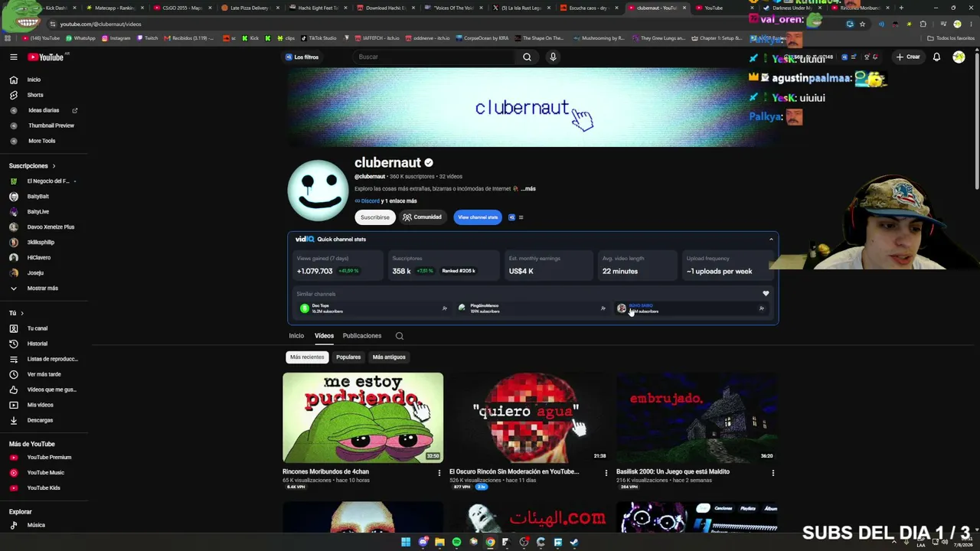Open action menu for Rincones Moribundos video

(439, 473)
